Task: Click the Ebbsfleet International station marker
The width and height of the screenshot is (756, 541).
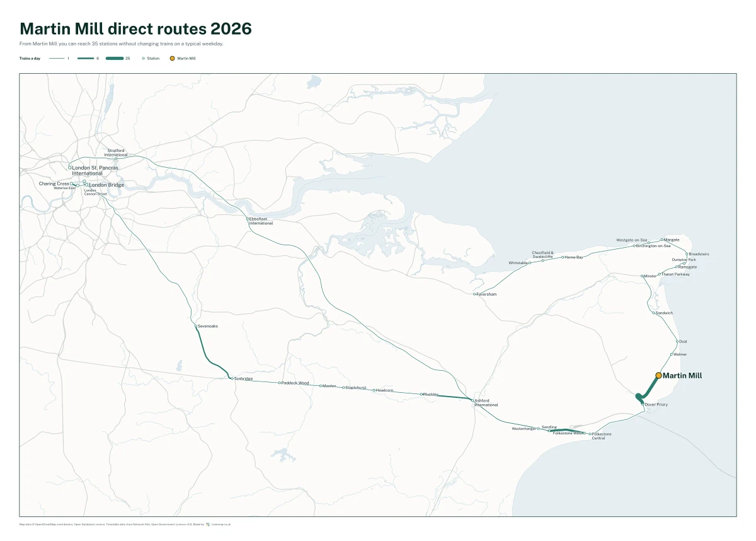Action: (248, 219)
